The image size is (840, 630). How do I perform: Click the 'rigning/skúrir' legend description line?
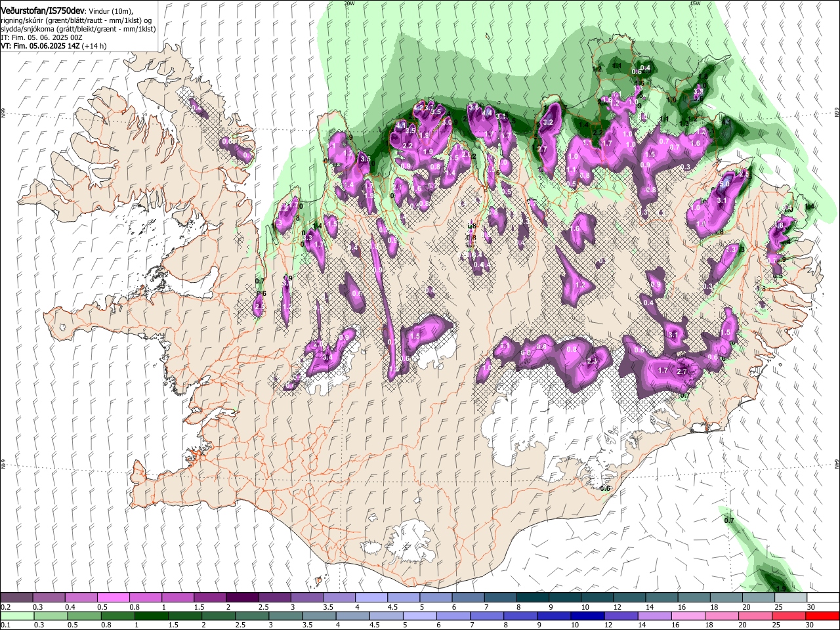click(77, 21)
